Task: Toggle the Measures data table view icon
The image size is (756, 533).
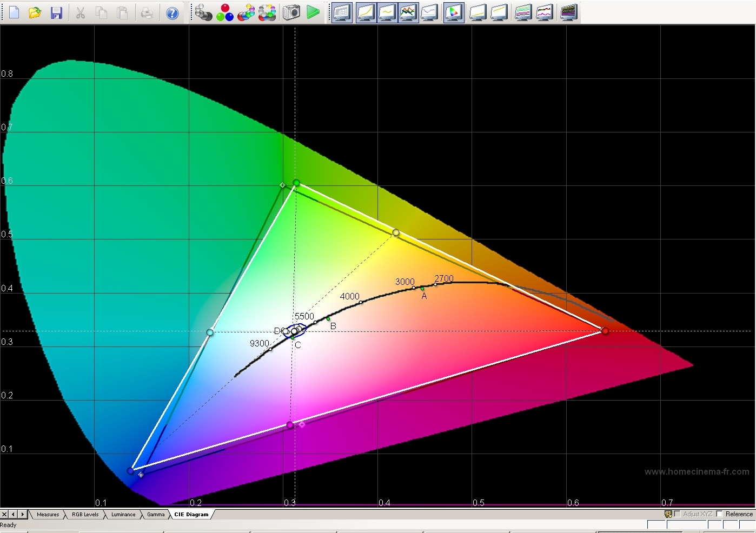Action: pos(342,12)
